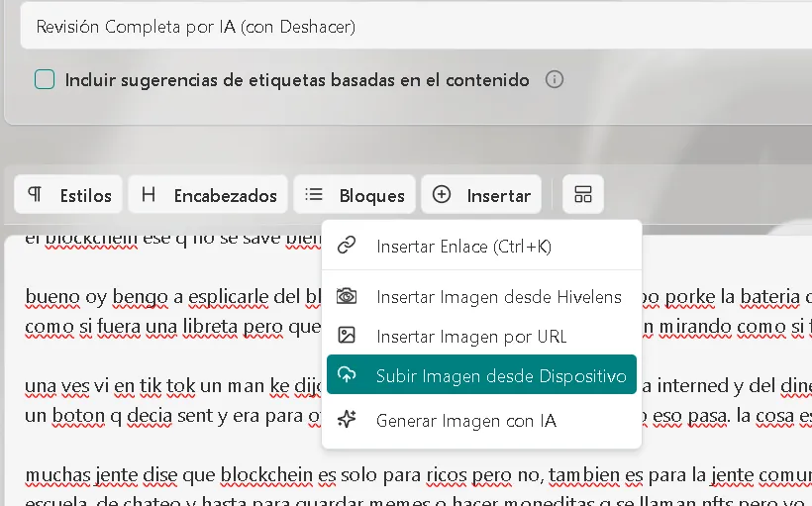Choose Insertar Enlace (Ctrl+K)
The height and width of the screenshot is (506, 812).
[481, 246]
